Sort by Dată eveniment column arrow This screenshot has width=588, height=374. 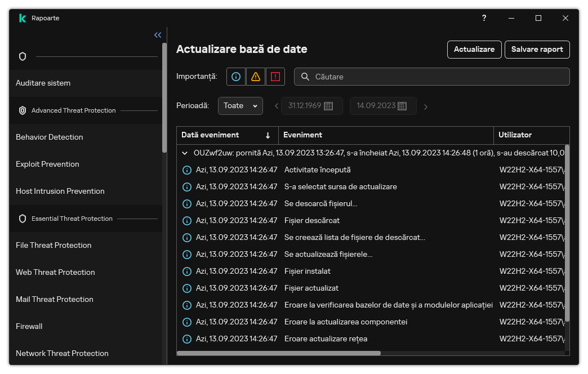coord(268,135)
